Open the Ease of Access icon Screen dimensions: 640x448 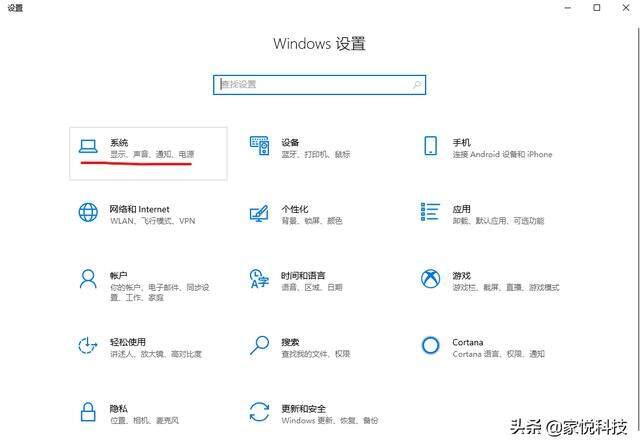[x=88, y=346]
